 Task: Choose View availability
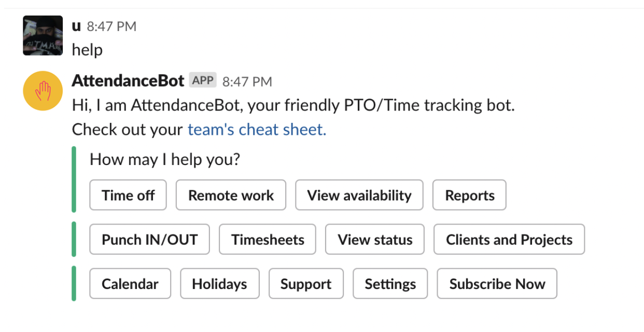point(359,195)
